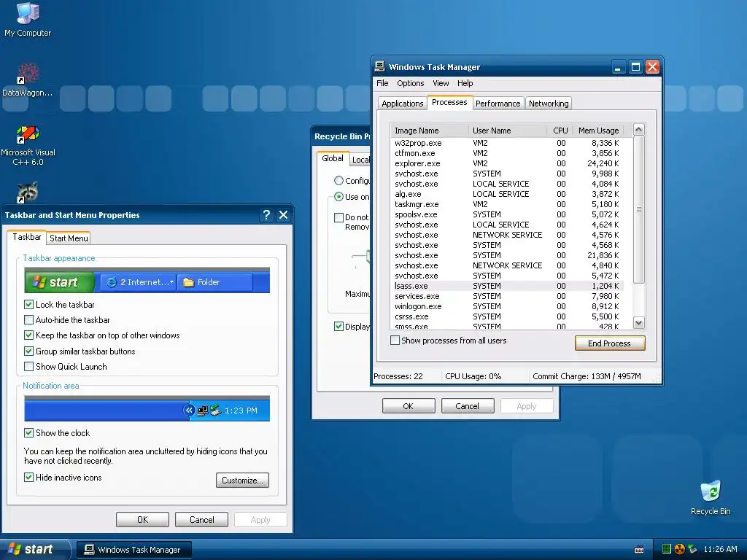Open the Help menu in Task Manager
Screen dimensions: 747x560
465,83
